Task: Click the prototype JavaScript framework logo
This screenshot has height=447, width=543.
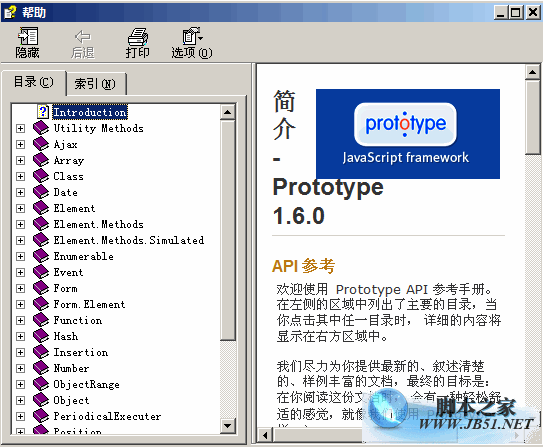Action: [x=408, y=134]
